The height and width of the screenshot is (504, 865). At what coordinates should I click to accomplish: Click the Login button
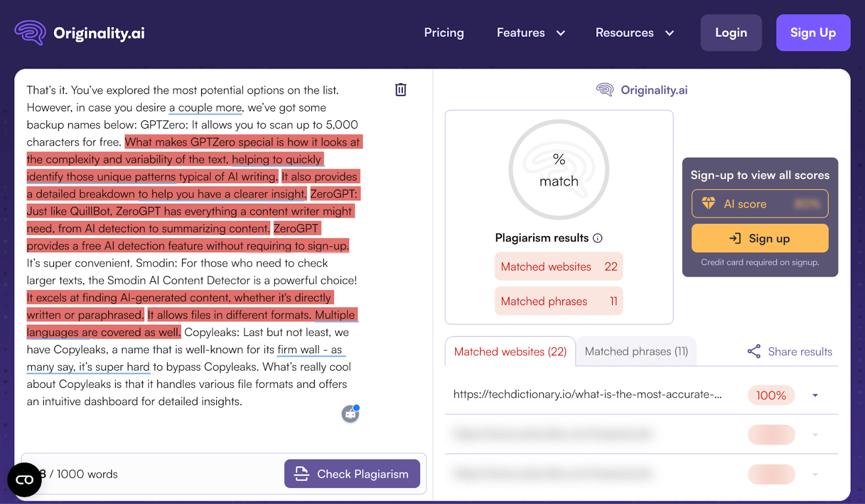coord(731,33)
